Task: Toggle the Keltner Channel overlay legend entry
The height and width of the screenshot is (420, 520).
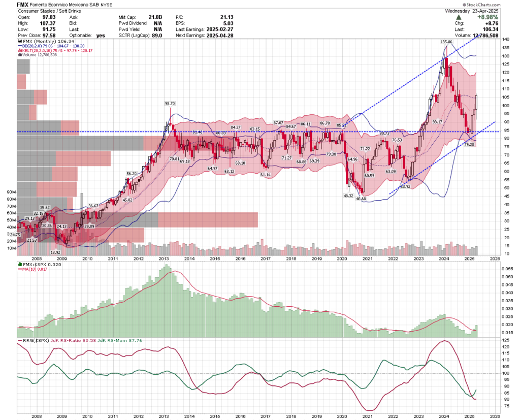Action: (56, 50)
